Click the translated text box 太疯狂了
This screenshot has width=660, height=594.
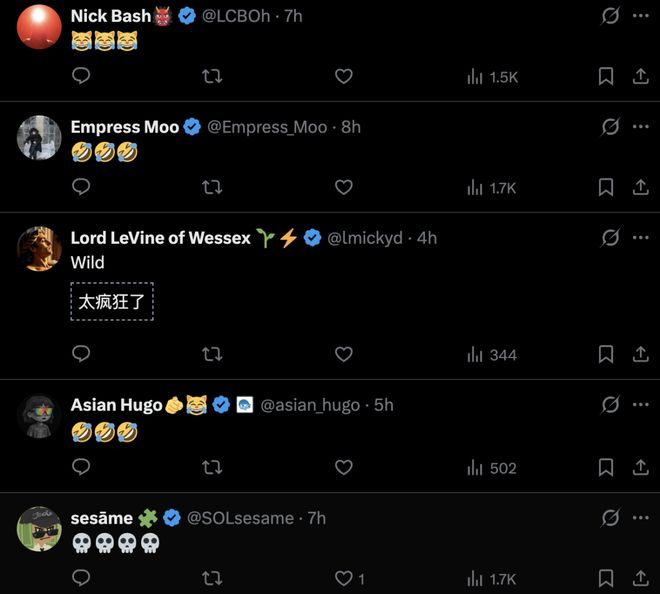point(112,301)
